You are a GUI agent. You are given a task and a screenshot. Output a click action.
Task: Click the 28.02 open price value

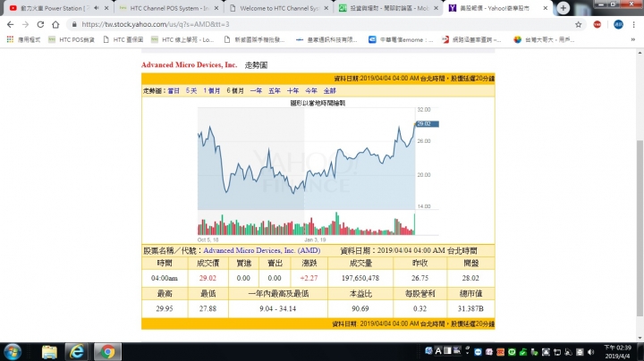[470, 278]
